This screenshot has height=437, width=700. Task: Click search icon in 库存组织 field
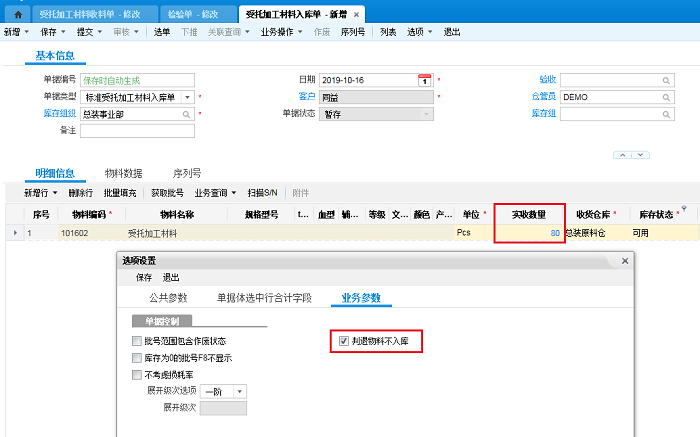pos(186,115)
